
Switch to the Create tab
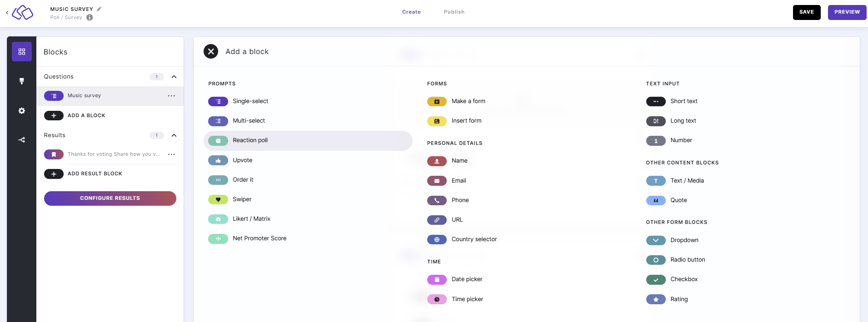point(411,12)
